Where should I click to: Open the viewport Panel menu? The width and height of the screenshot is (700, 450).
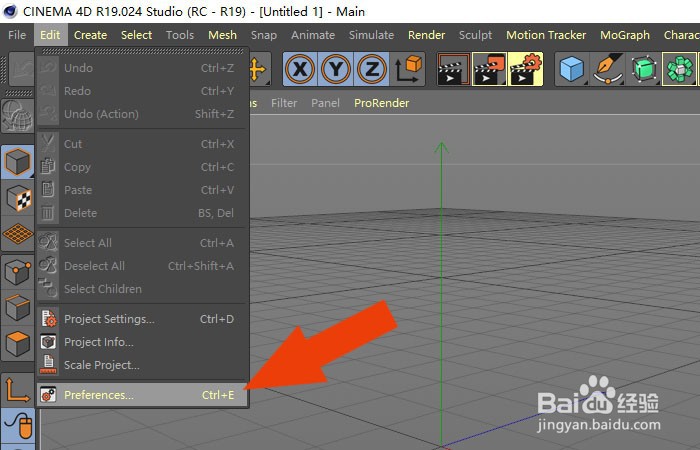(x=325, y=103)
